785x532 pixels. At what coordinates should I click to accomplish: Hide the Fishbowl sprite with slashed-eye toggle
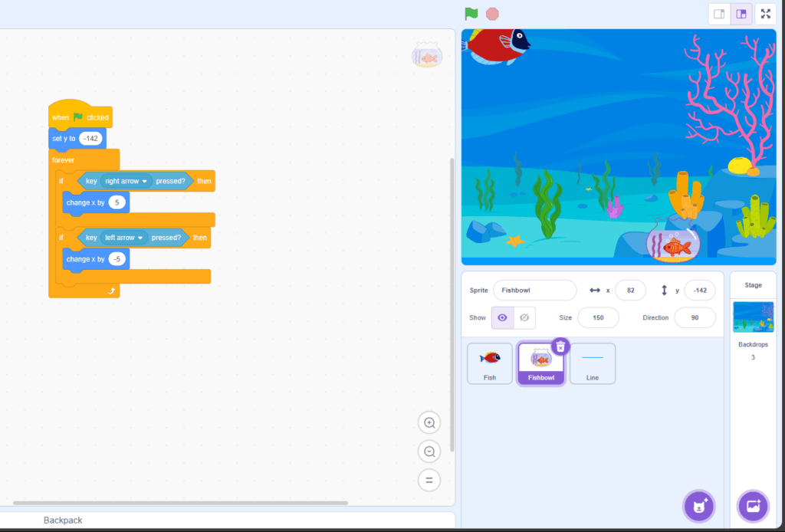[x=526, y=317]
